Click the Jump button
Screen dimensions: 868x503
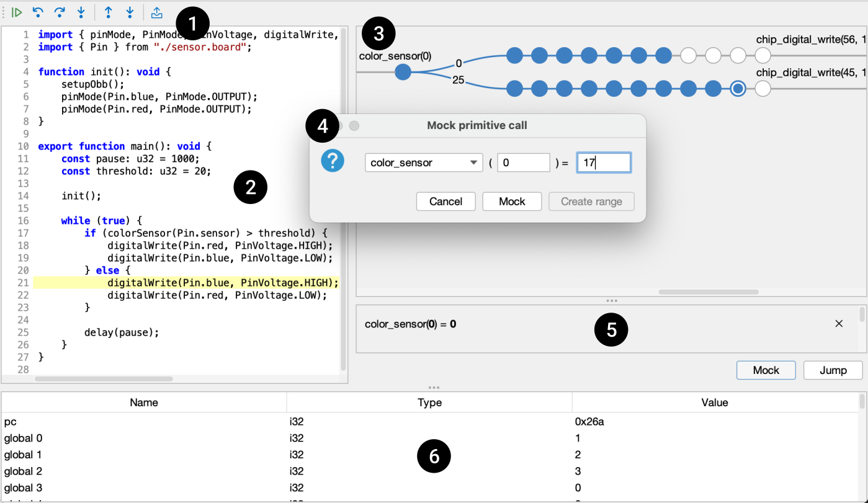(x=833, y=370)
